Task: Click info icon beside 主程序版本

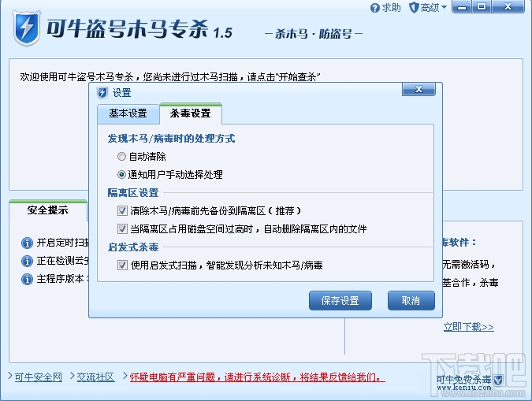Action: [x=27, y=279]
